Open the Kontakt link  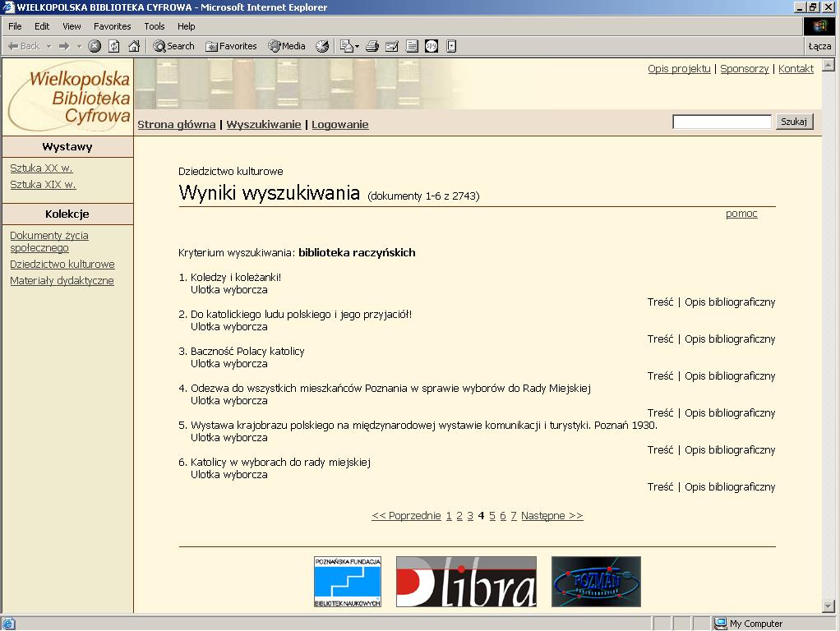[796, 68]
